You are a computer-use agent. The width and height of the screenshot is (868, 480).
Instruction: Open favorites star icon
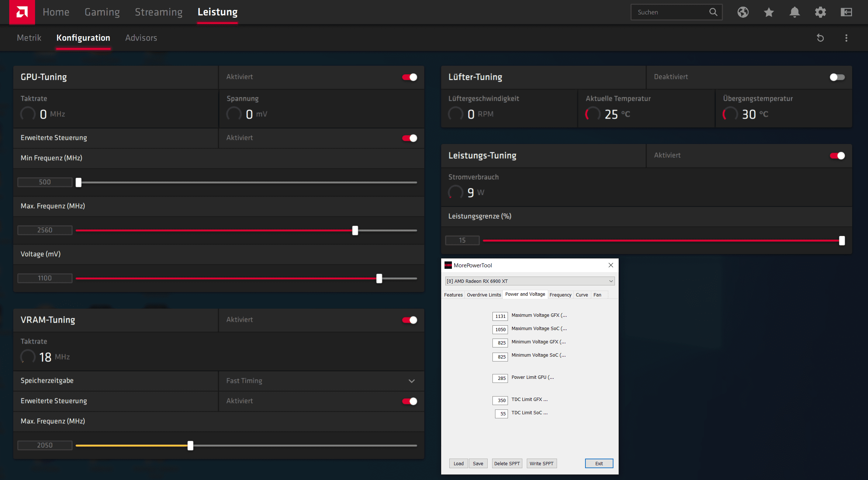tap(768, 12)
